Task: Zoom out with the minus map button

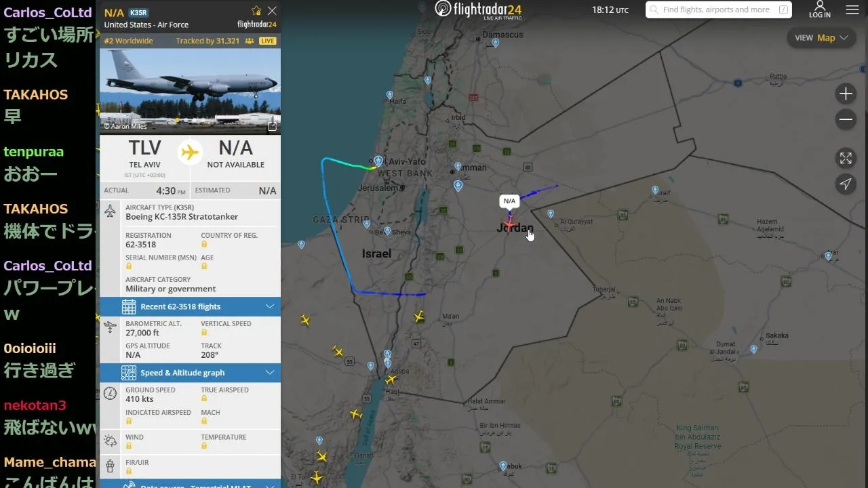Action: (x=846, y=120)
